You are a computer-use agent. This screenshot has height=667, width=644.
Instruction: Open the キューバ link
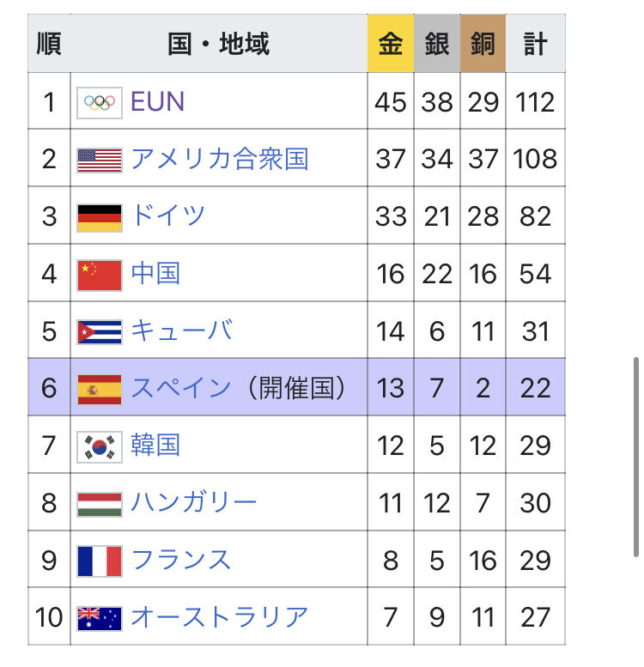tap(181, 330)
